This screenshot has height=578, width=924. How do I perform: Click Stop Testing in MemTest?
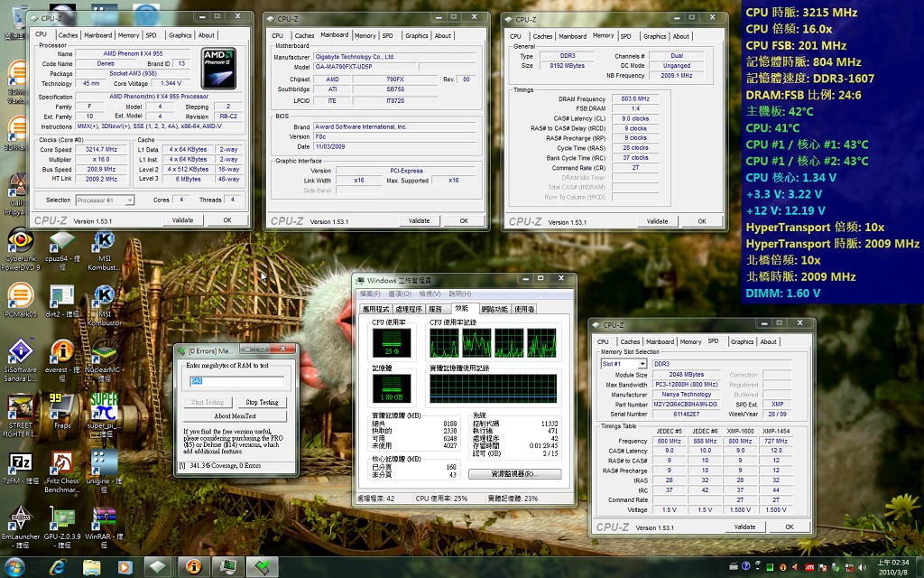(x=262, y=402)
